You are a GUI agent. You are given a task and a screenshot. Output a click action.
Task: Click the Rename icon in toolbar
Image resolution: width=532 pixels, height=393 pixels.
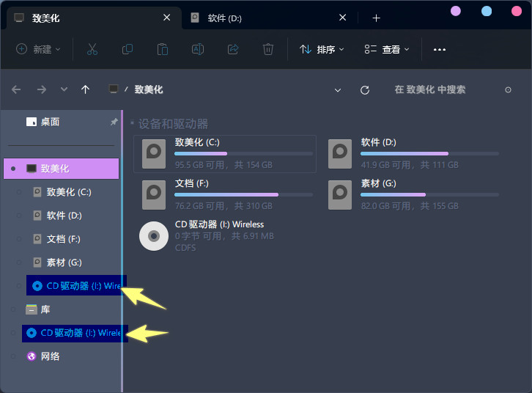click(x=198, y=49)
